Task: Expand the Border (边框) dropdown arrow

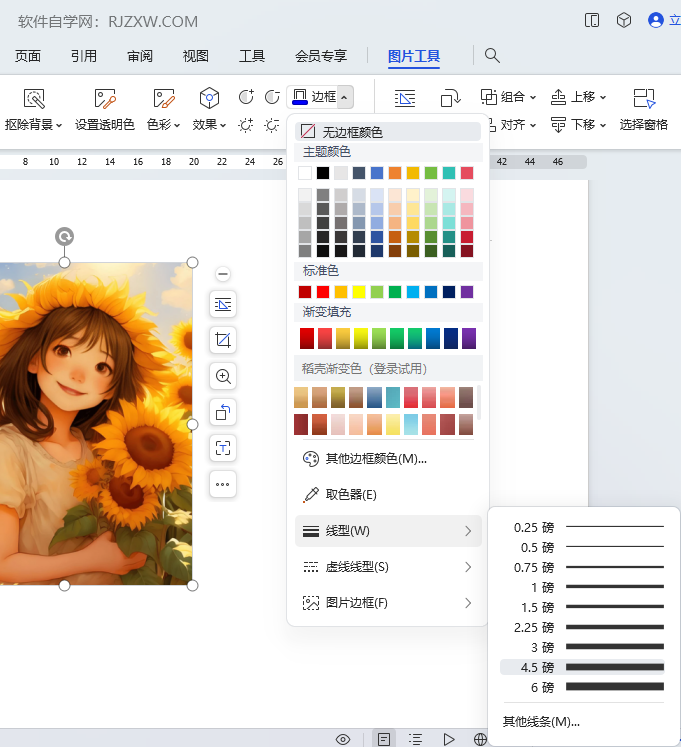Action: [344, 97]
